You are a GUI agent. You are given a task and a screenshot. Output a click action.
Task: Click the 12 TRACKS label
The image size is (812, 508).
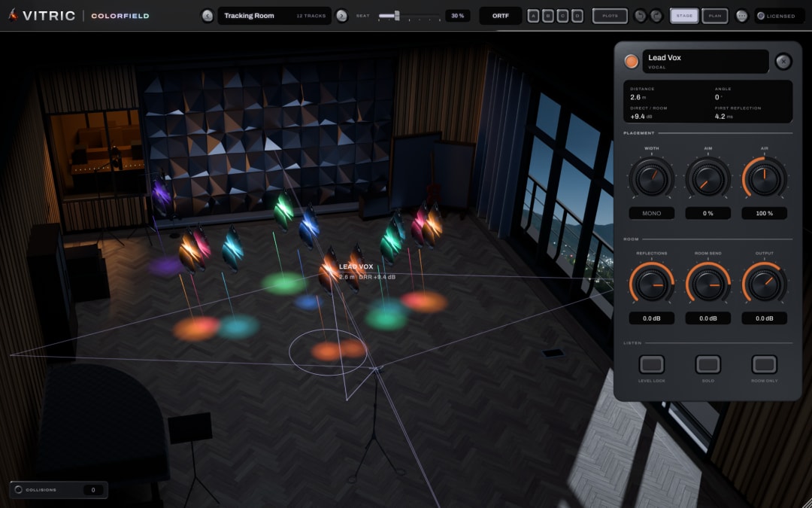coord(311,16)
